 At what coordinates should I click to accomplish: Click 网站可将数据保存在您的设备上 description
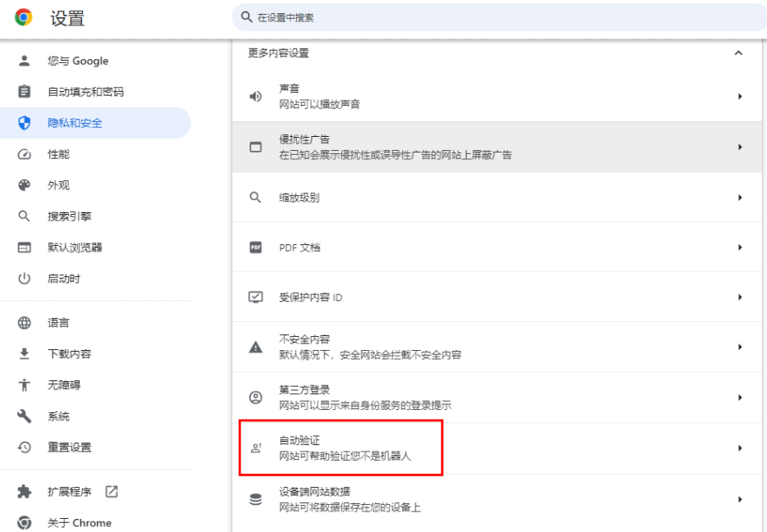349,507
